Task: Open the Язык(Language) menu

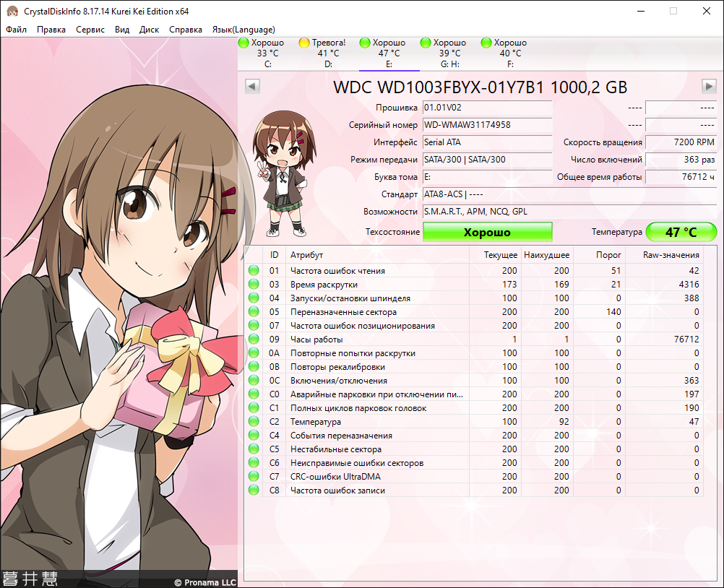Action: click(244, 30)
